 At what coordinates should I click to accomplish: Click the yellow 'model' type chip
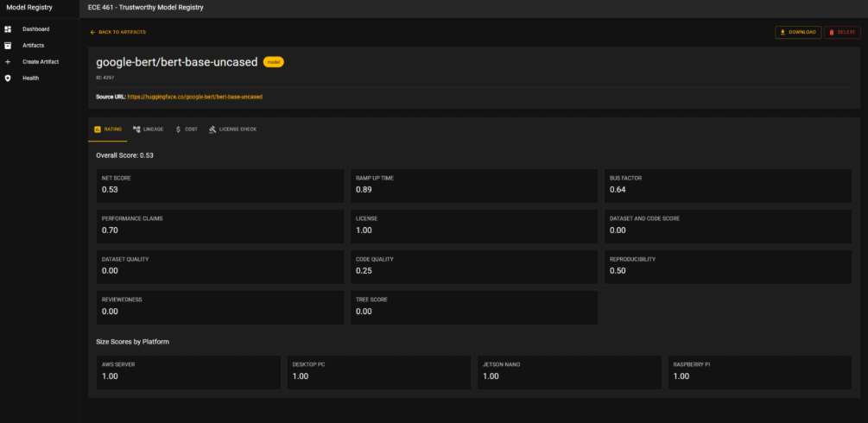(274, 62)
